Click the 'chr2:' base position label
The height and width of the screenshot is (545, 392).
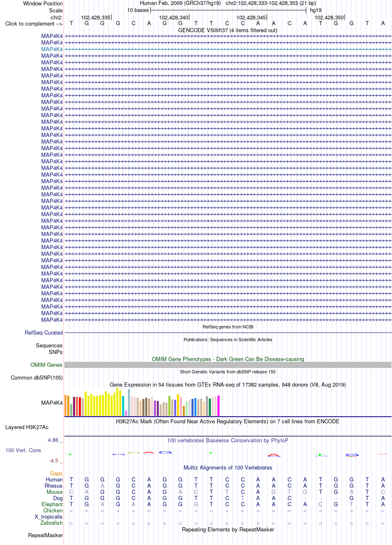[x=57, y=17]
